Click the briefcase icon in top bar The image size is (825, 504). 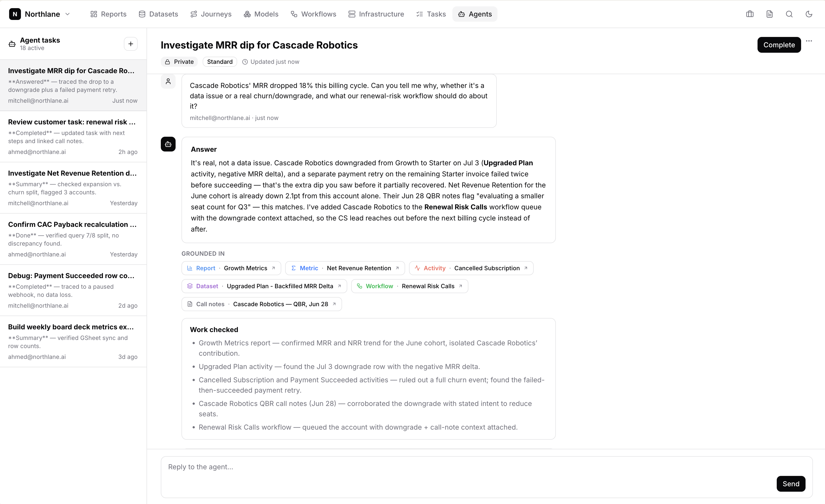pyautogui.click(x=750, y=14)
